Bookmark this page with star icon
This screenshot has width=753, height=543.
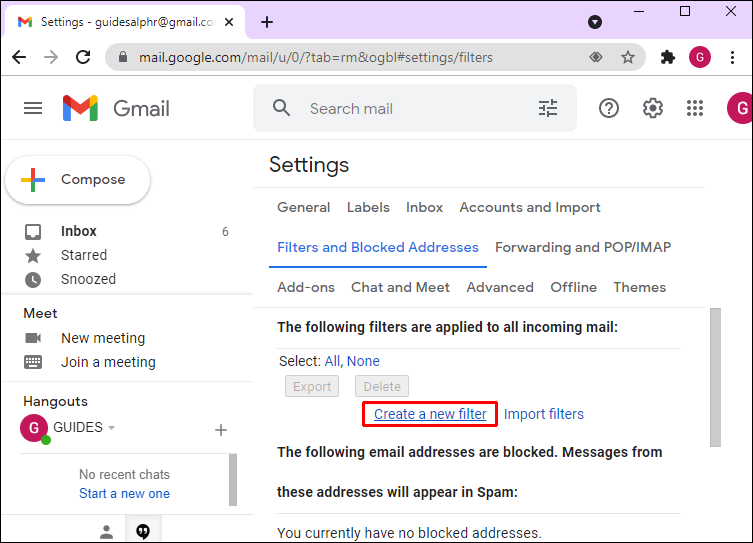[x=628, y=57]
